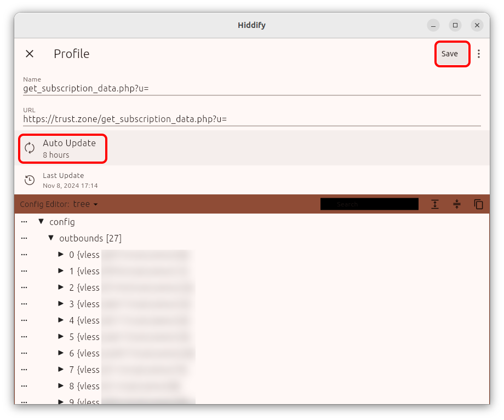Open ellipsis menu for outbound 1
The width and height of the screenshot is (504, 420).
24,271
